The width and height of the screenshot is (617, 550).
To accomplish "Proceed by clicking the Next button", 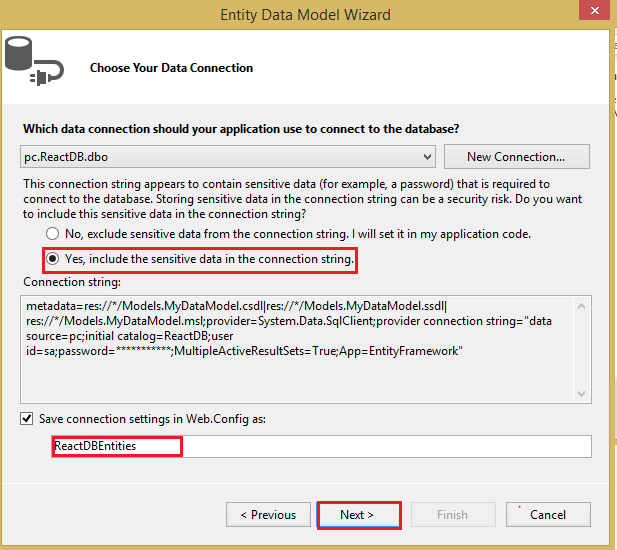I will click(357, 515).
